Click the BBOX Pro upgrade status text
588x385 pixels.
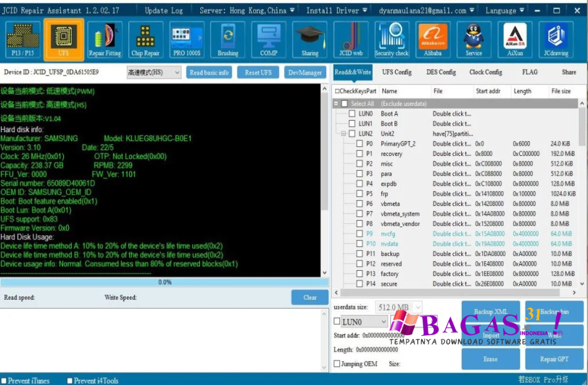tap(543, 379)
